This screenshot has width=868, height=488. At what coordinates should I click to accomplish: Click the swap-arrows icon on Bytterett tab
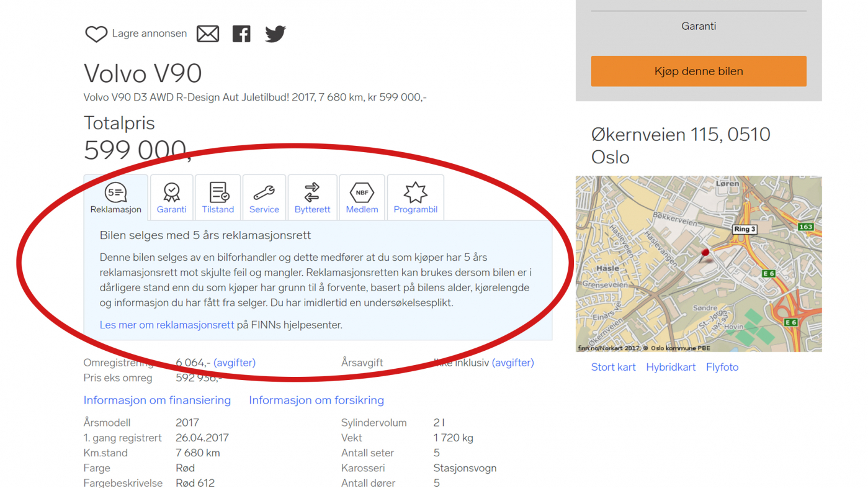tap(312, 192)
